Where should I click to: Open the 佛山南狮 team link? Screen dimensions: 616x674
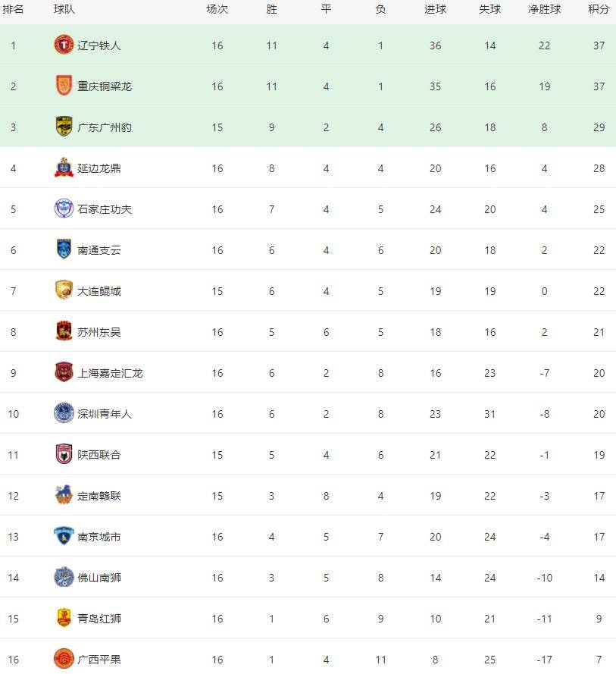pos(99,577)
